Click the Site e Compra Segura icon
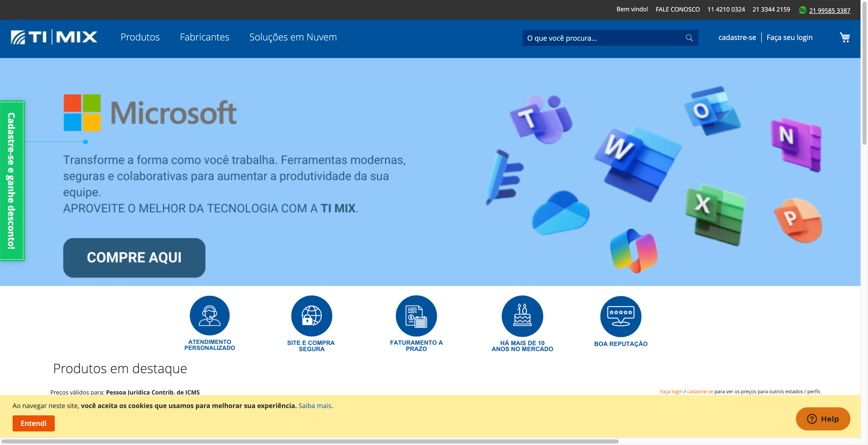 (311, 316)
